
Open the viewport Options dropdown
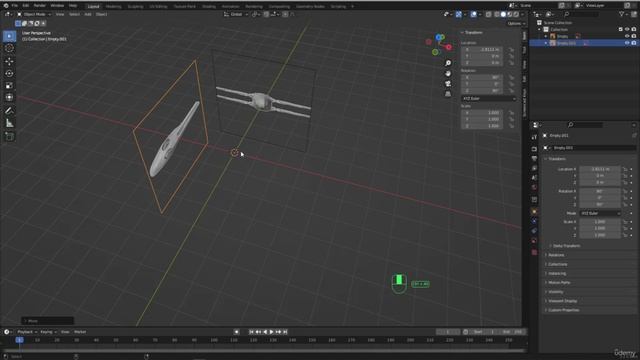tap(516, 23)
